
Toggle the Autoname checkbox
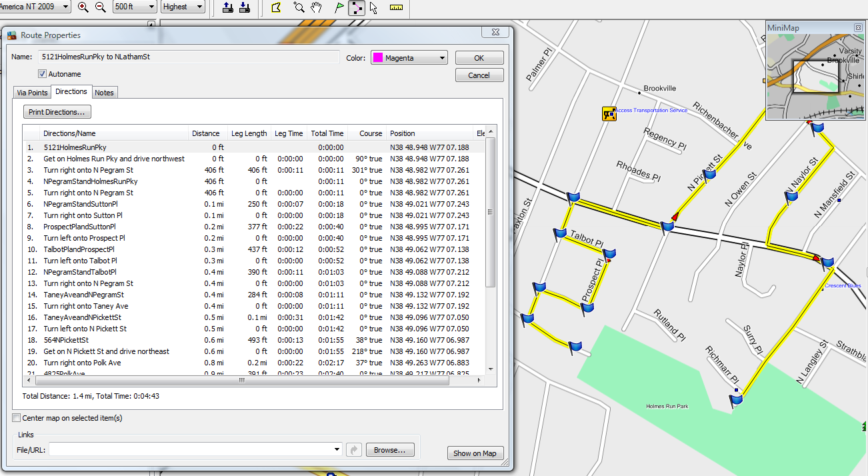pos(42,74)
